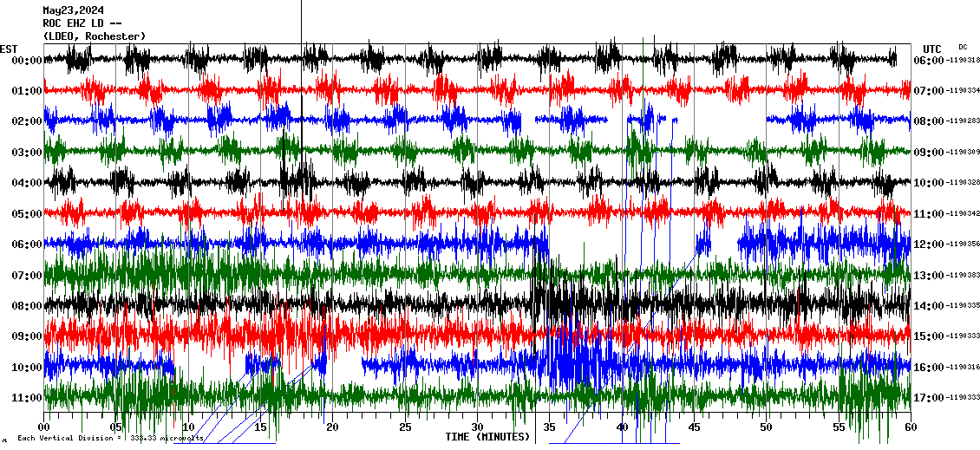Select the 11:00 EST trace label

[26, 398]
